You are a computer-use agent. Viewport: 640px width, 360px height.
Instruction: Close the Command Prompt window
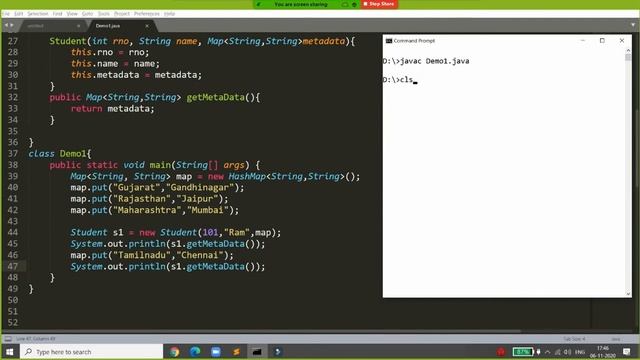(622, 40)
